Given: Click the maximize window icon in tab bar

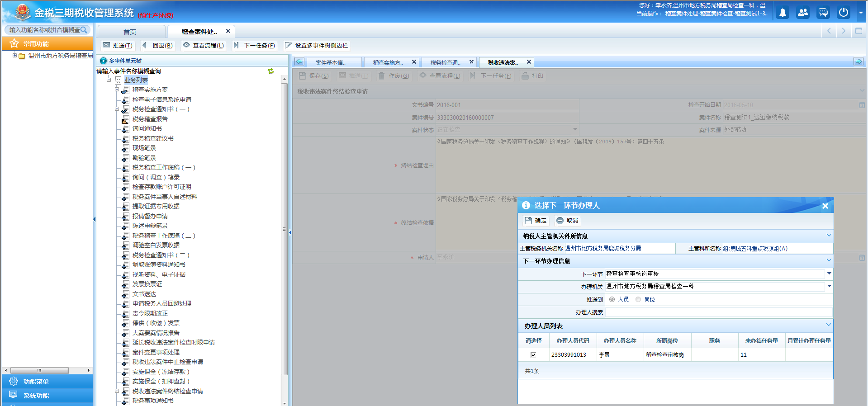Looking at the screenshot, I should [x=859, y=31].
